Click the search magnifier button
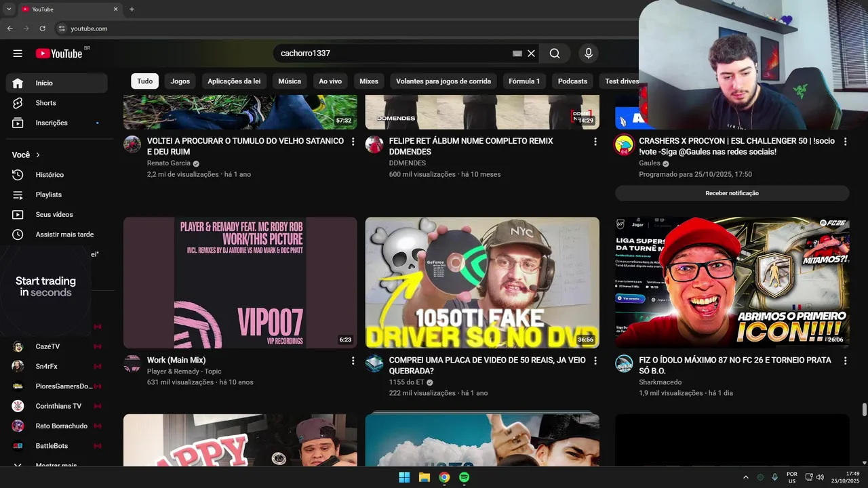 click(555, 54)
